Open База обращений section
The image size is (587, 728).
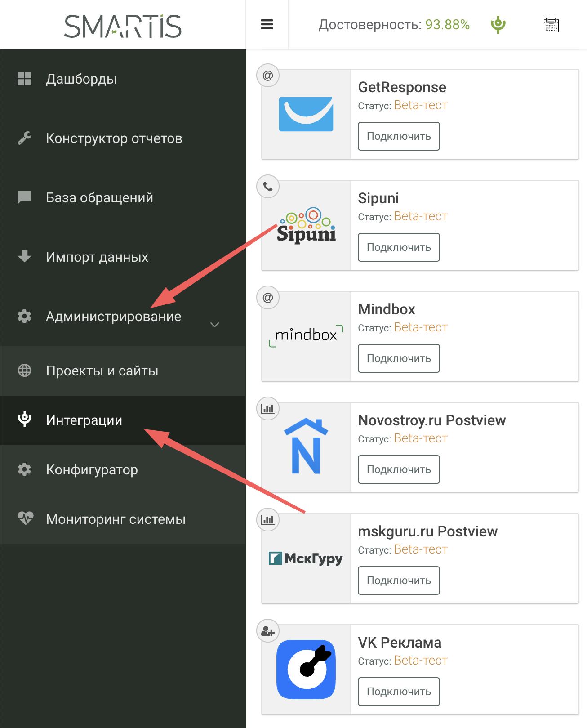99,198
